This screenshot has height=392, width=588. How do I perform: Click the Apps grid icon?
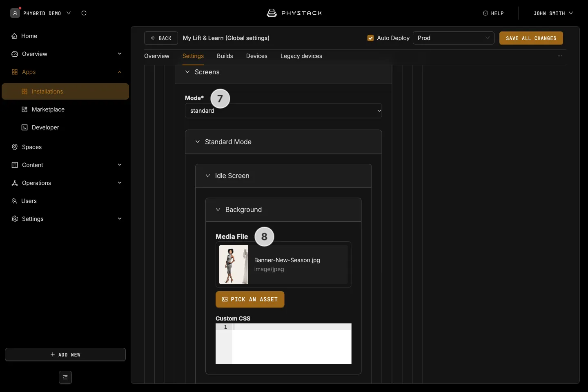click(15, 72)
